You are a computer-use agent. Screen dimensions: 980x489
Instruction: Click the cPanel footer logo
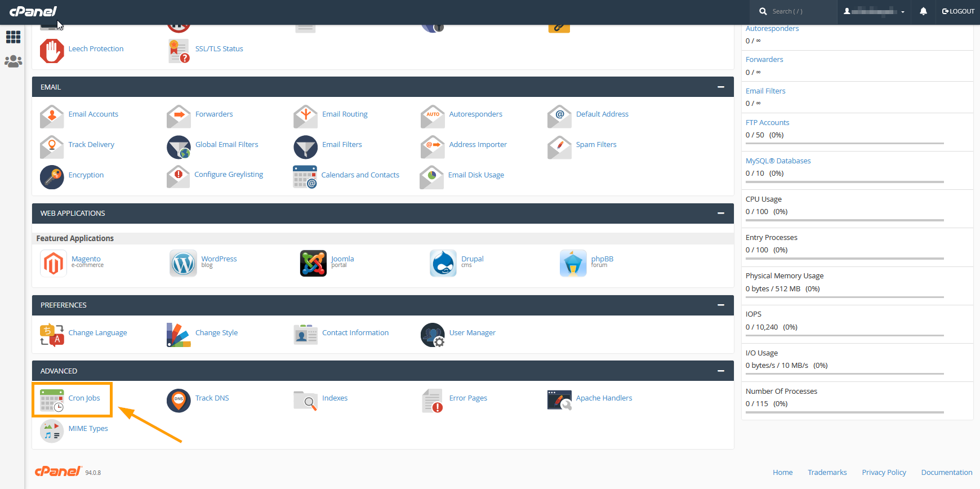[x=58, y=471]
